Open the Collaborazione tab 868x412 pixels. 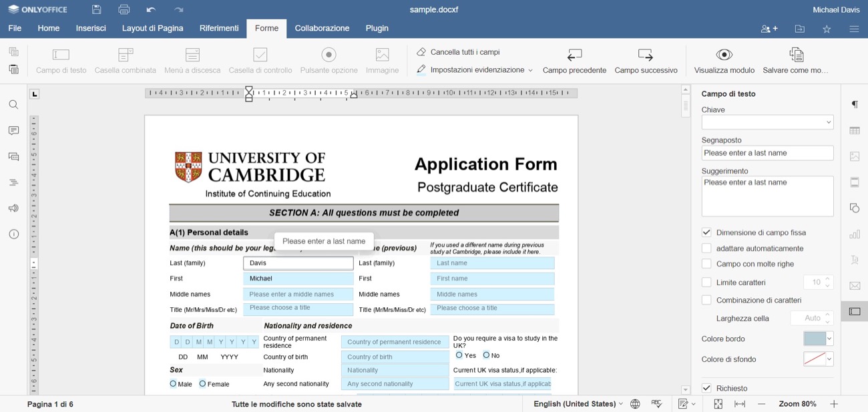(322, 28)
